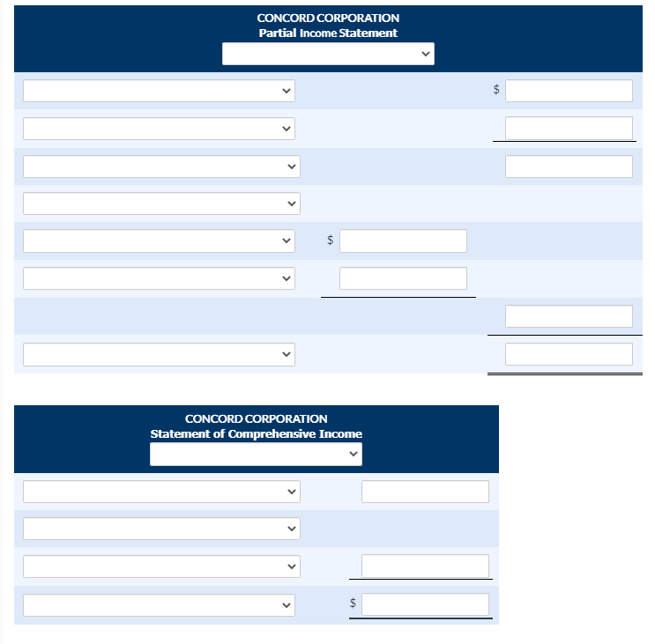Open last line-item dropdown in Partial Income Statement
Screen dimensions: 655x644
pyautogui.click(x=159, y=354)
